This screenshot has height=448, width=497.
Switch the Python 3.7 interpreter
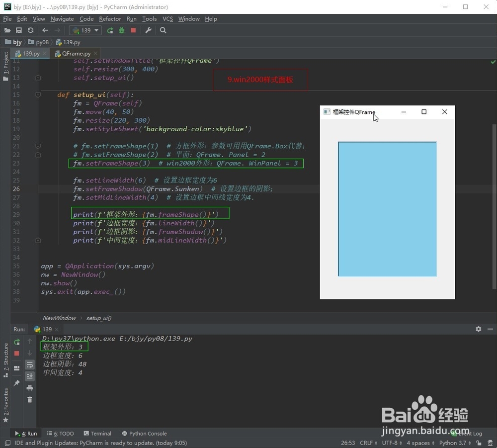(455, 443)
